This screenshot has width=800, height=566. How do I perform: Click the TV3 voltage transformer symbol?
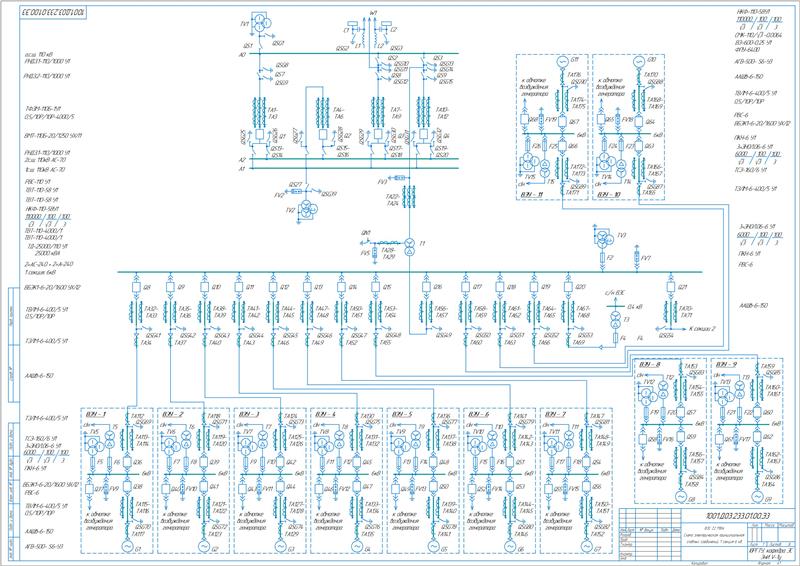(x=604, y=239)
